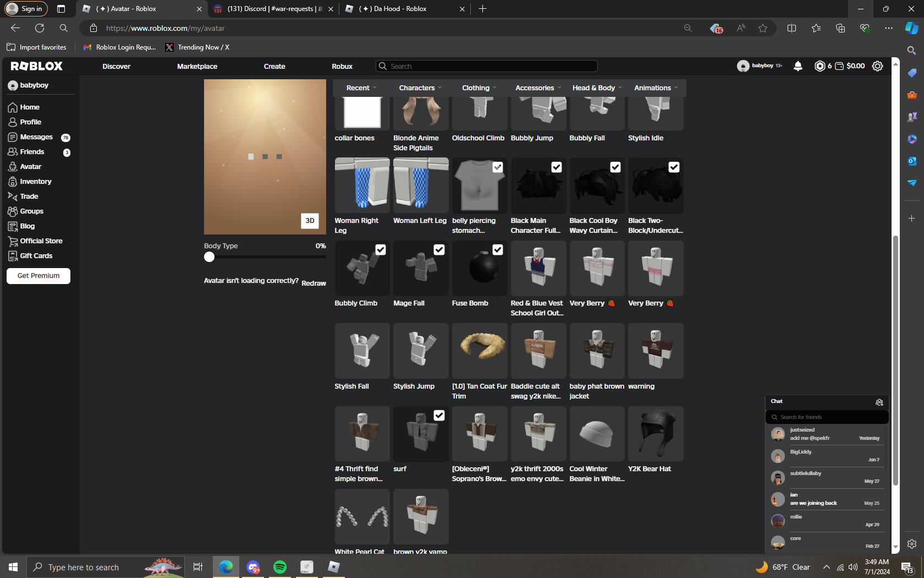
Task: Open Microsoft Copilot in the browser
Action: coord(912,28)
